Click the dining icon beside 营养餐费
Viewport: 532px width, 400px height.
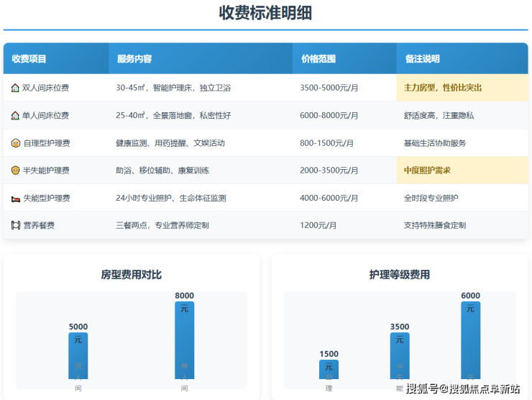15,225
